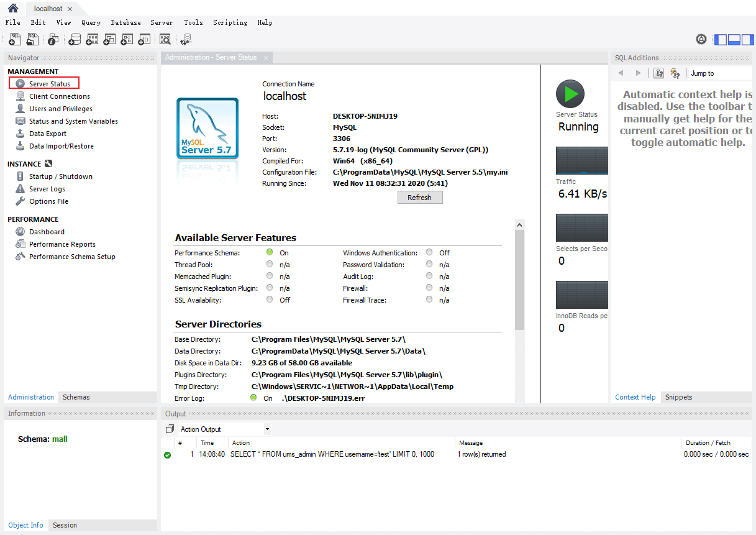
Task: Toggle the right secondary sidebar
Action: click(x=747, y=39)
